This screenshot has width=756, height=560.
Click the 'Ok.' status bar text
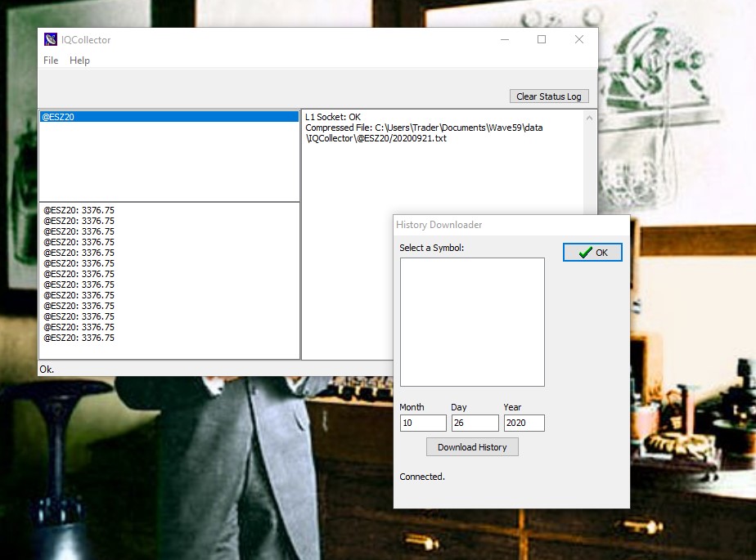(47, 370)
